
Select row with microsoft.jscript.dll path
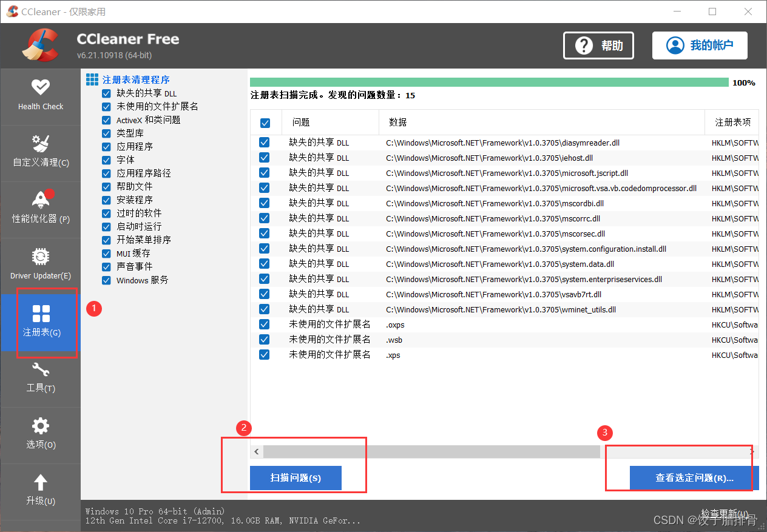[x=504, y=173]
